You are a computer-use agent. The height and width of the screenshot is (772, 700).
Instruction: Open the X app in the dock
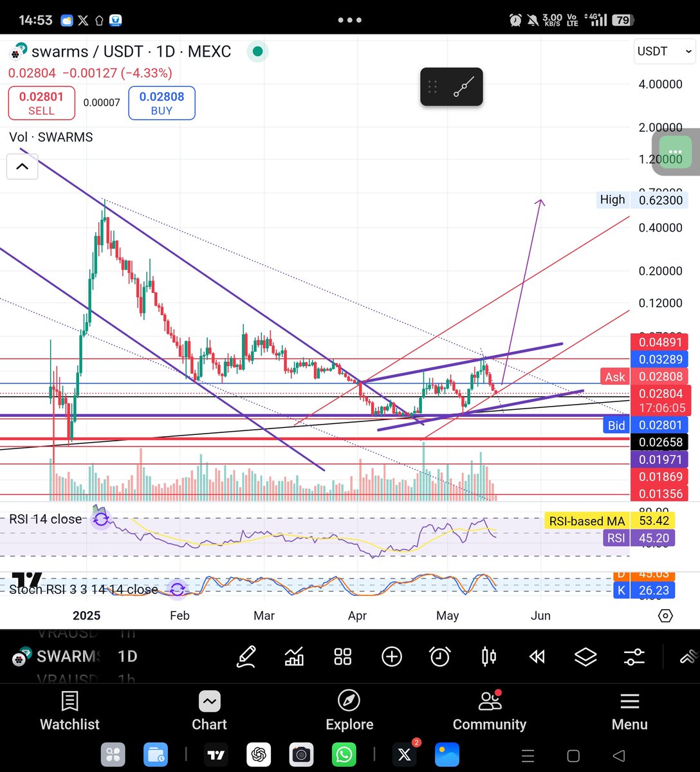click(405, 755)
